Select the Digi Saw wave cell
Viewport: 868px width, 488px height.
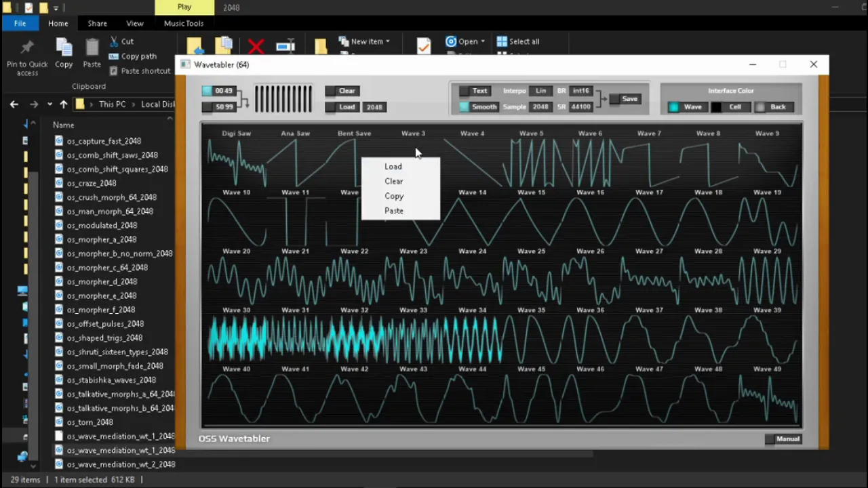pyautogui.click(x=236, y=159)
